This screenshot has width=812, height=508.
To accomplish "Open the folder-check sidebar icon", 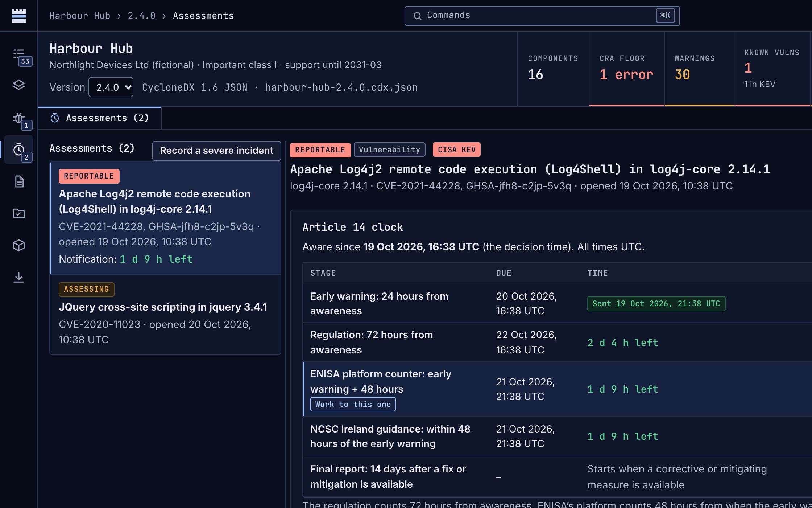I will 19,213.
